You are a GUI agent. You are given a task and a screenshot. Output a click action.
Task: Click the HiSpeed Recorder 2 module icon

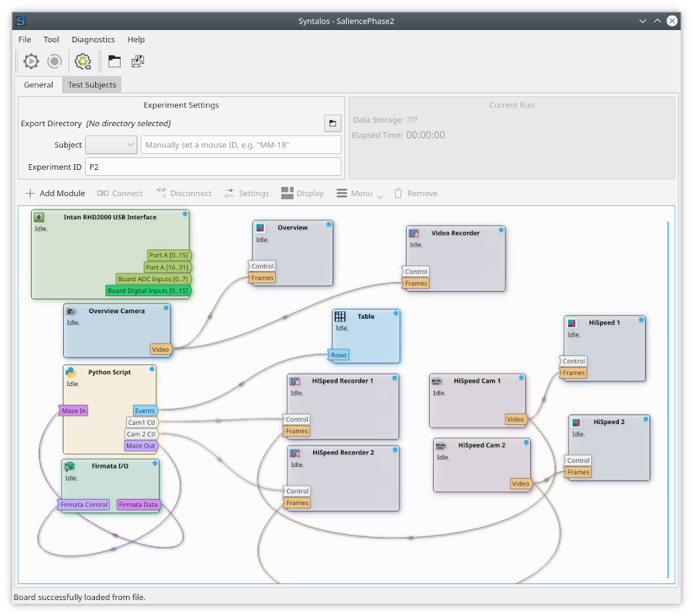[295, 452]
